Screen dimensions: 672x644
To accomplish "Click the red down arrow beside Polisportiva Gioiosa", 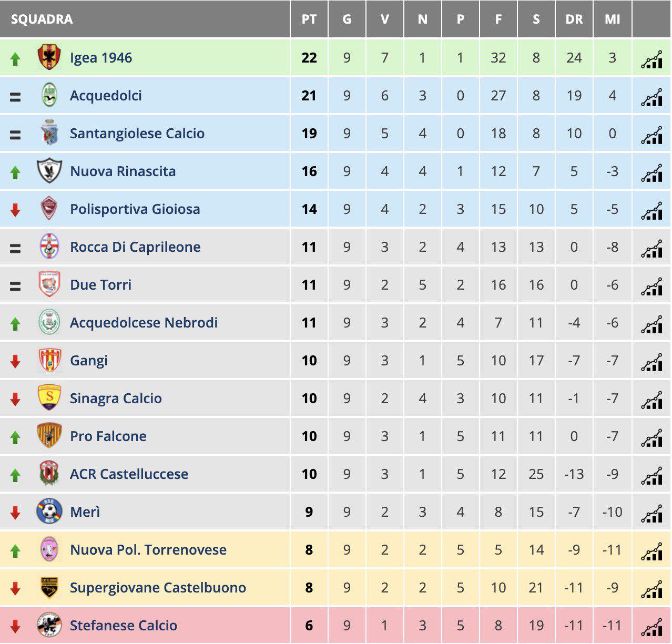I will [15, 210].
